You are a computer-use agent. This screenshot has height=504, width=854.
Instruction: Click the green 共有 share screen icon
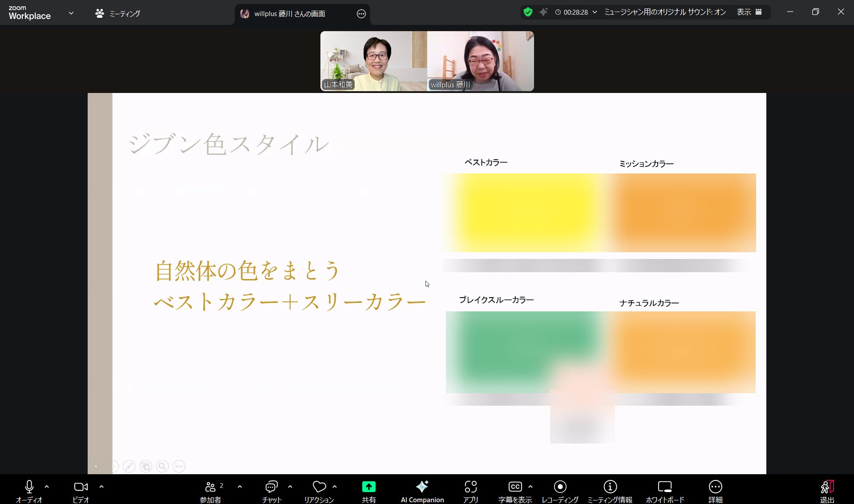tap(368, 487)
